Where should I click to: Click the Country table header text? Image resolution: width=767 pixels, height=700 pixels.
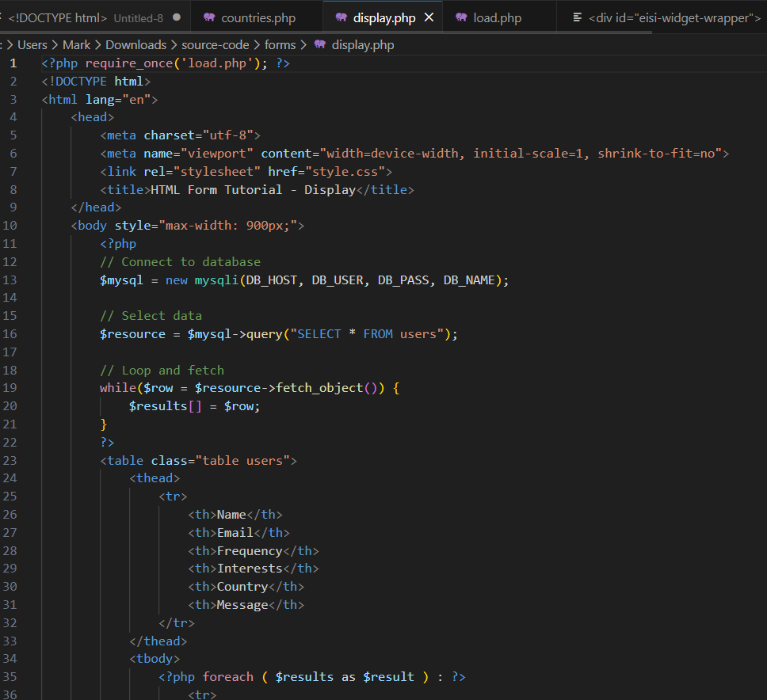(242, 587)
